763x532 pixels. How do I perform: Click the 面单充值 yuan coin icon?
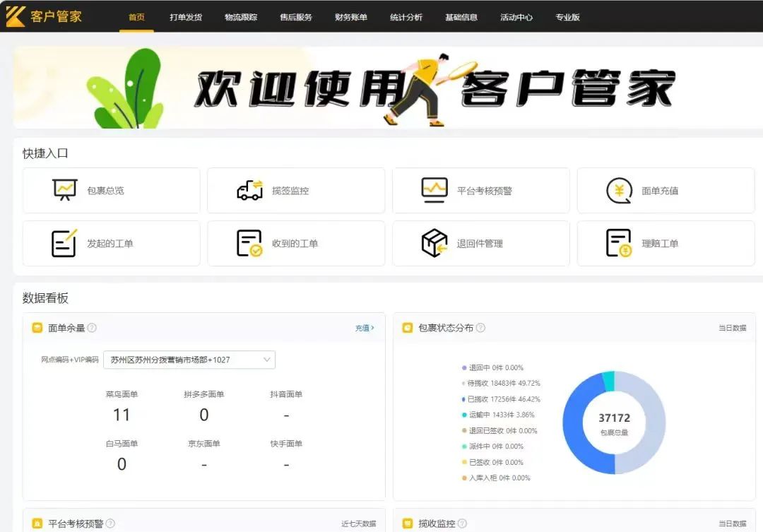[619, 190]
